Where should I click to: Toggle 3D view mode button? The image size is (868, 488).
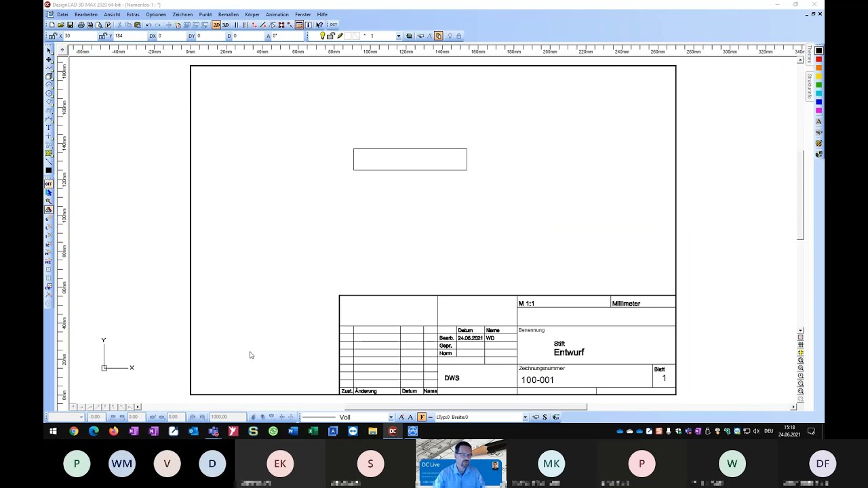coord(225,25)
